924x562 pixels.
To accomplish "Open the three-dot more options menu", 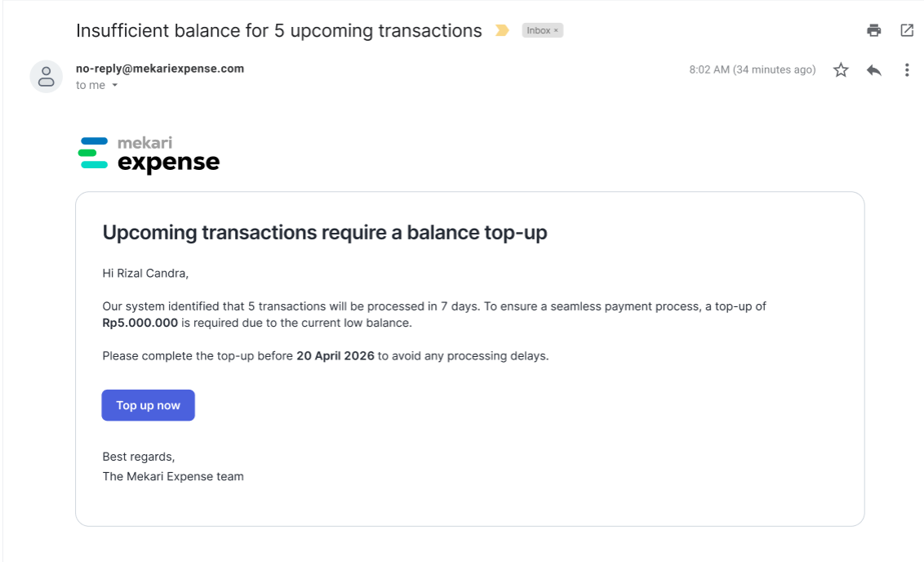I will (x=907, y=70).
